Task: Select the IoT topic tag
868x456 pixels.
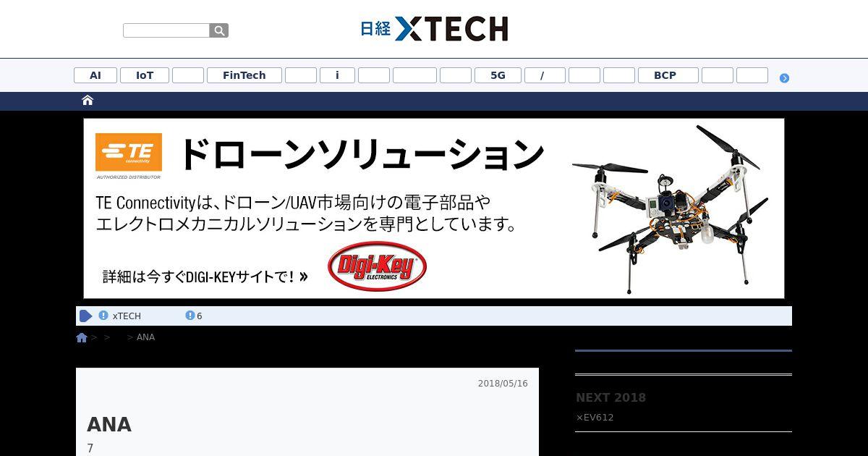Action: tap(145, 75)
